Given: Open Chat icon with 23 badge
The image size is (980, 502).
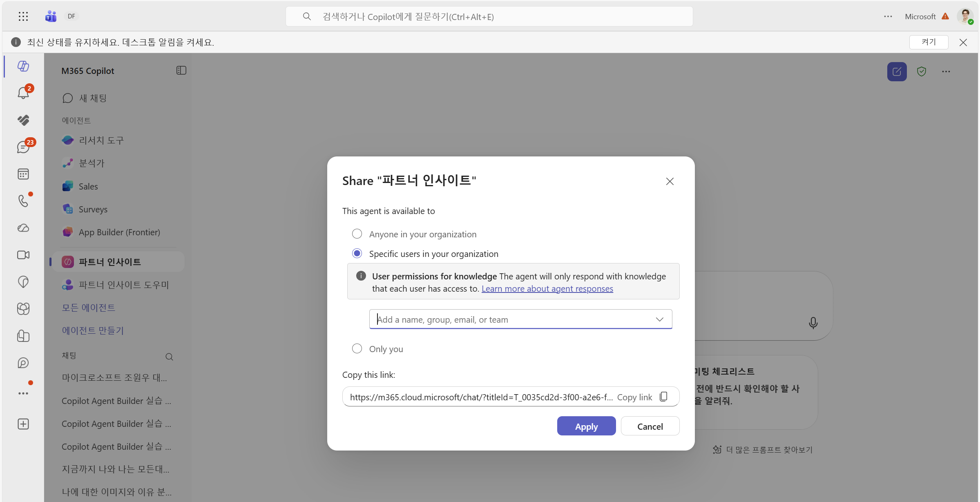Looking at the screenshot, I should click(23, 147).
